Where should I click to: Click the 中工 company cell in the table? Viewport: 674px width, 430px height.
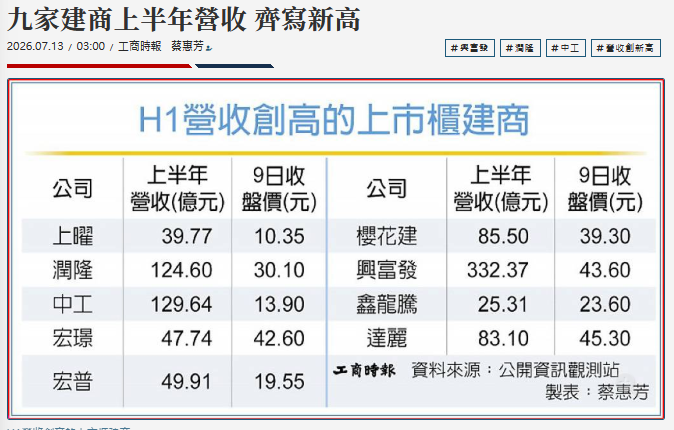click(x=73, y=304)
